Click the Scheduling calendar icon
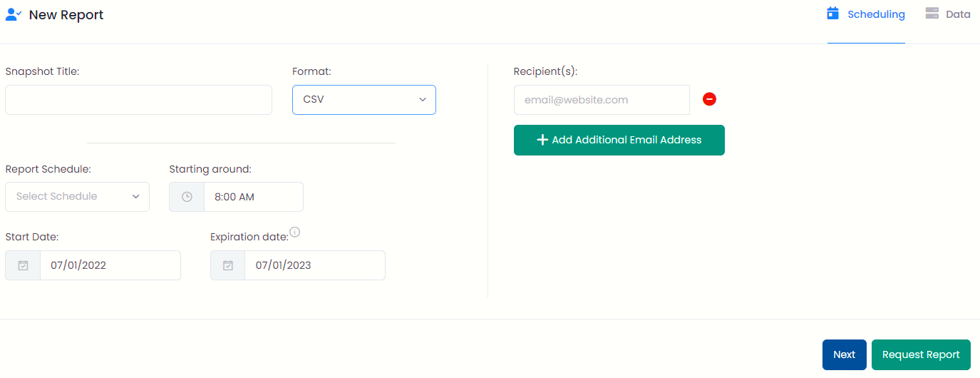The width and height of the screenshot is (980, 378). pos(832,14)
